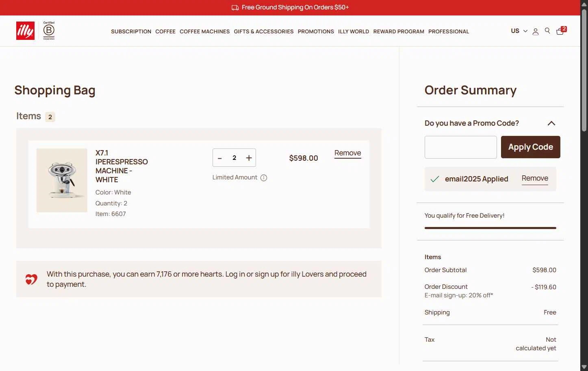Click the 'Limited Amount' label
Image resolution: width=588 pixels, height=371 pixels.
[235, 177]
